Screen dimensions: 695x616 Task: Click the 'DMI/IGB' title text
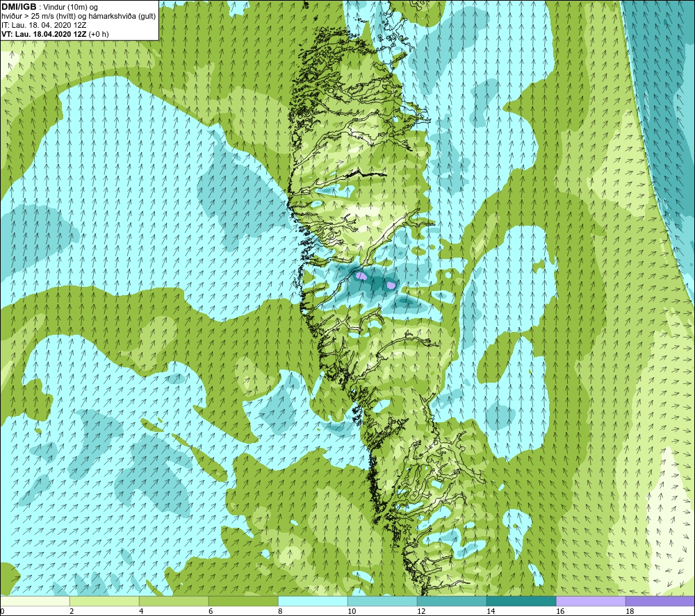click(x=19, y=7)
